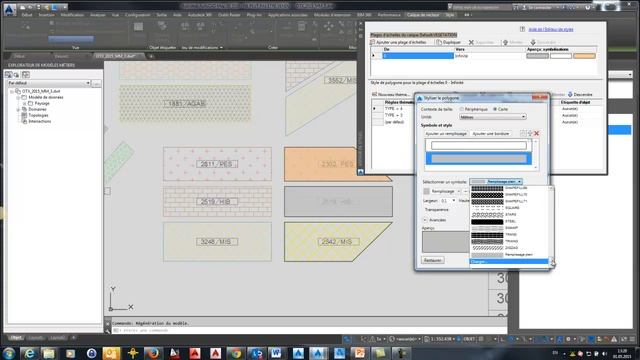Open the styles editor help link
The image size is (640, 360).
(551, 29)
